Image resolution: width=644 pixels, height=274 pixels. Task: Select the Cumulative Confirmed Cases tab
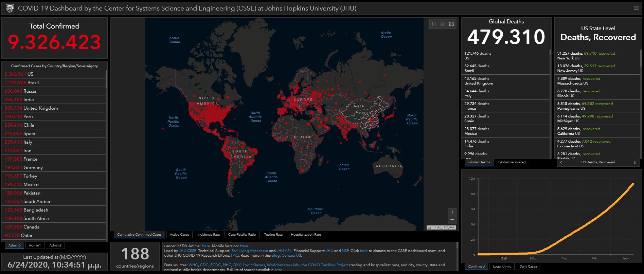coord(139,235)
